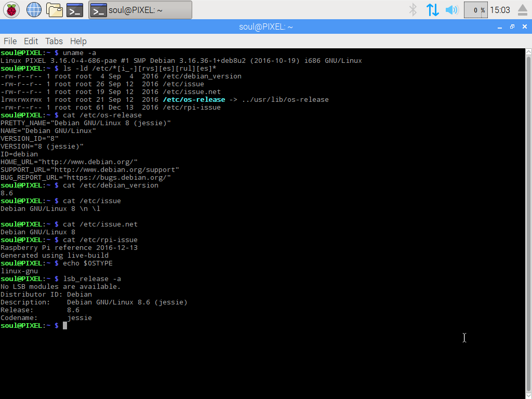Close the terminal window

[525, 27]
